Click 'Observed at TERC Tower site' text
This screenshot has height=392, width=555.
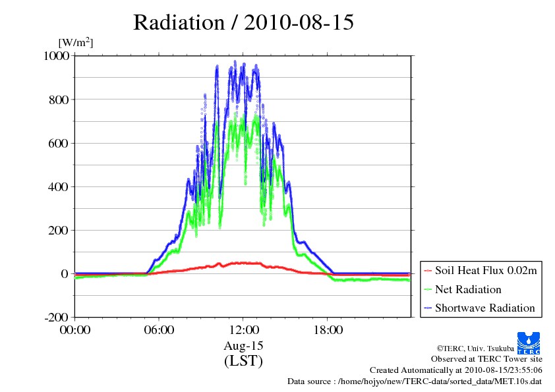coord(486,359)
